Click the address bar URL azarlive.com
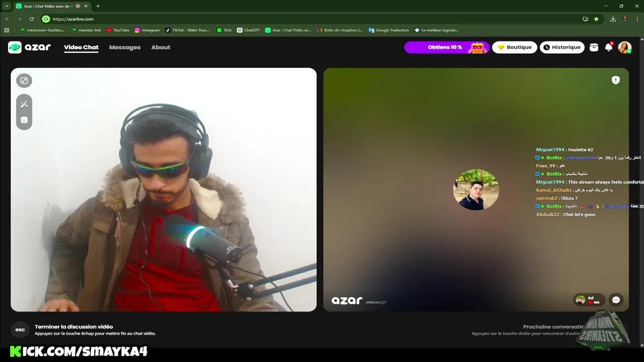 click(x=73, y=19)
